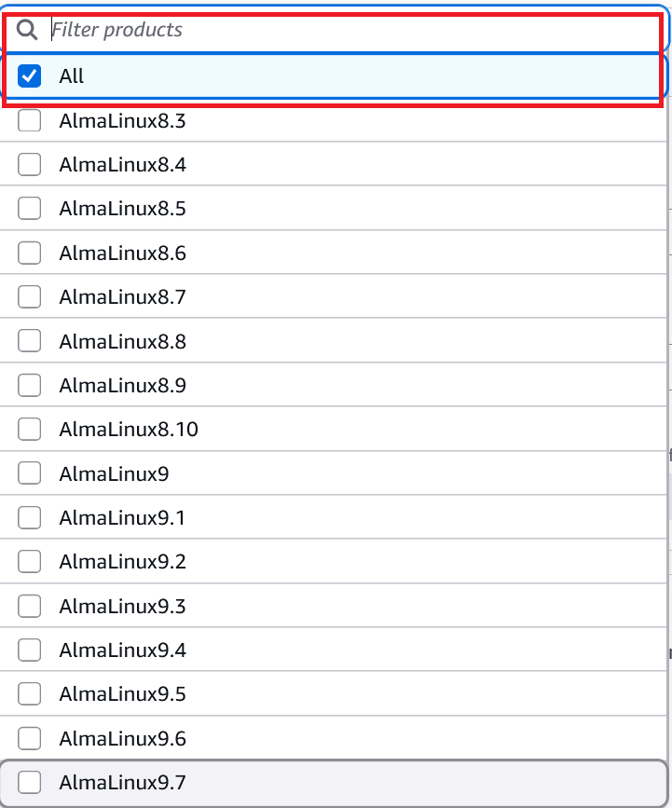
Task: Choose the AlmaLinux8.10 list option
Action: coord(129,430)
